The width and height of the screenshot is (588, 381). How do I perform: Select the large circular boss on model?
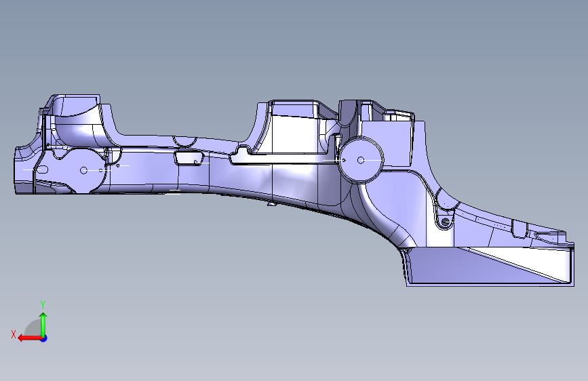361,160
